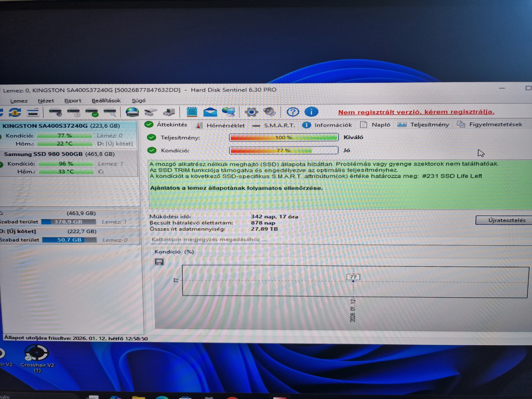Click the drive icon left of the blue notepad

tap(169, 112)
